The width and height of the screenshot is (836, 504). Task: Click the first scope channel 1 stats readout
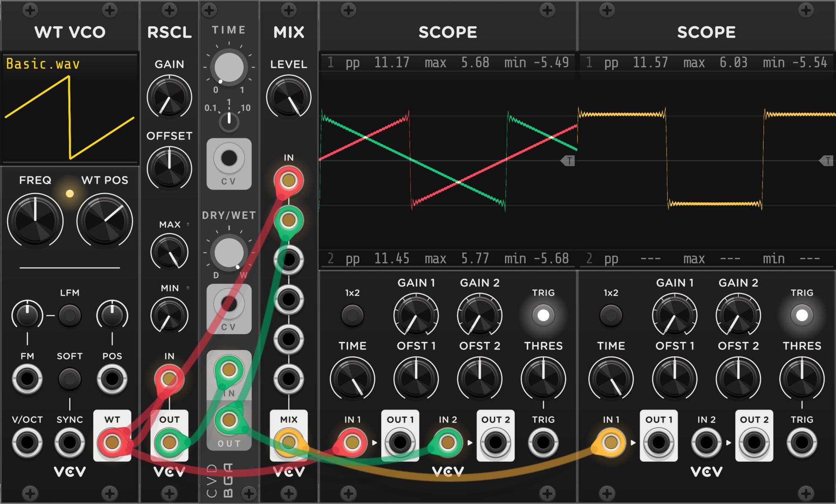448,63
